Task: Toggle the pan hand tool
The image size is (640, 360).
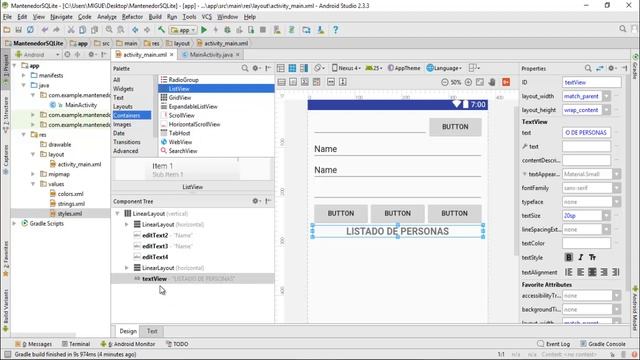Action: pyautogui.click(x=492, y=82)
